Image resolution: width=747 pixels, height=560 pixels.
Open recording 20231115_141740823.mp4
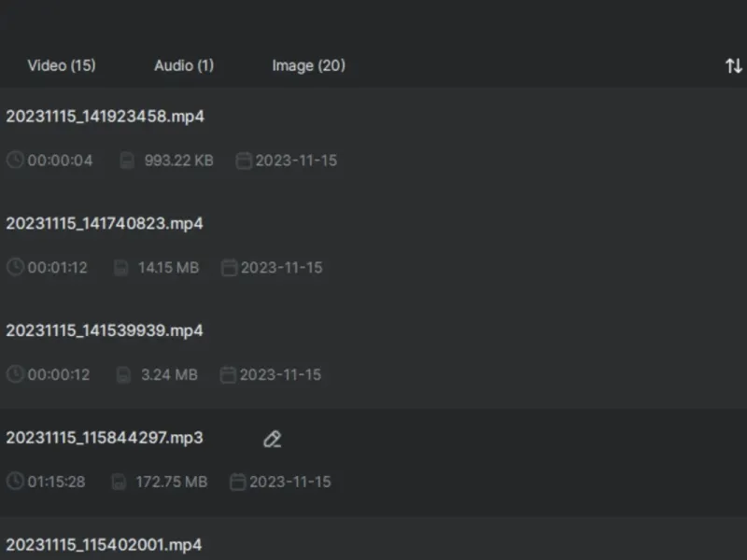tap(105, 224)
